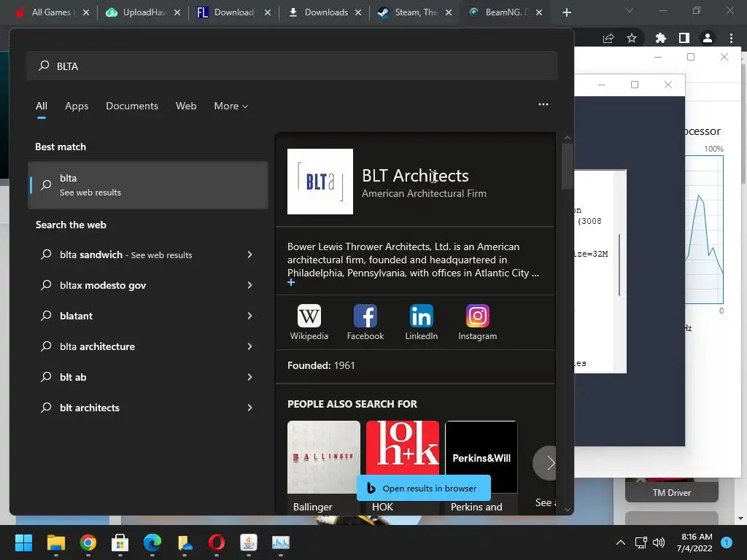Expand the blta architecture suggestion arrow
This screenshot has width=747, height=560.
pos(249,346)
